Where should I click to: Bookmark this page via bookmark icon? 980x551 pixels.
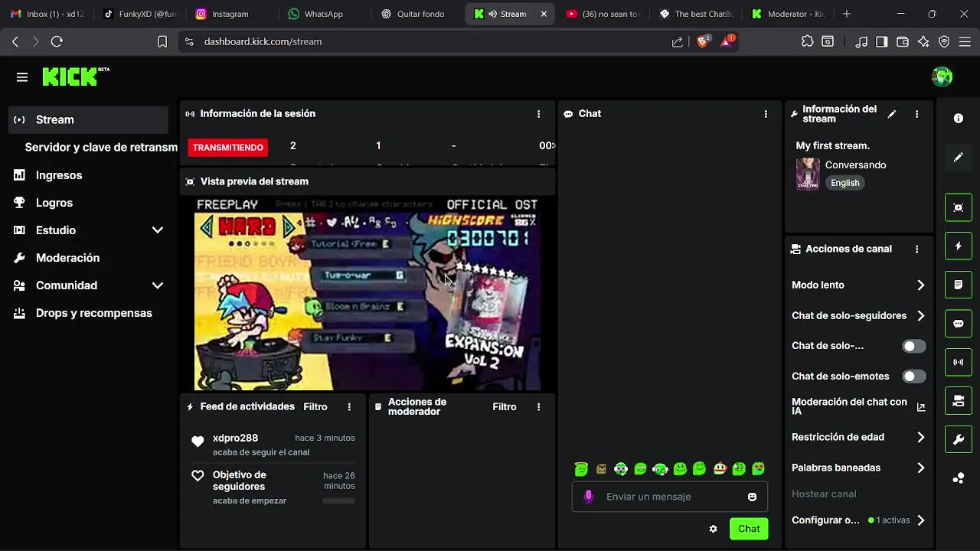pos(162,41)
